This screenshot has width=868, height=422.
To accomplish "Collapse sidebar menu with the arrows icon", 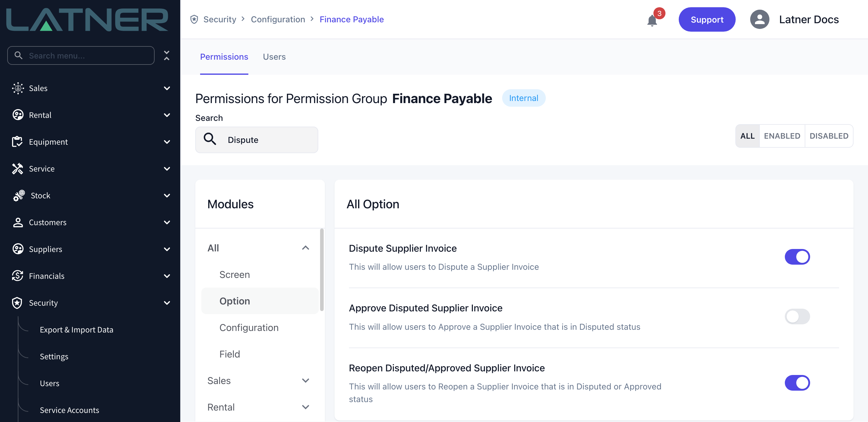I will (x=166, y=56).
